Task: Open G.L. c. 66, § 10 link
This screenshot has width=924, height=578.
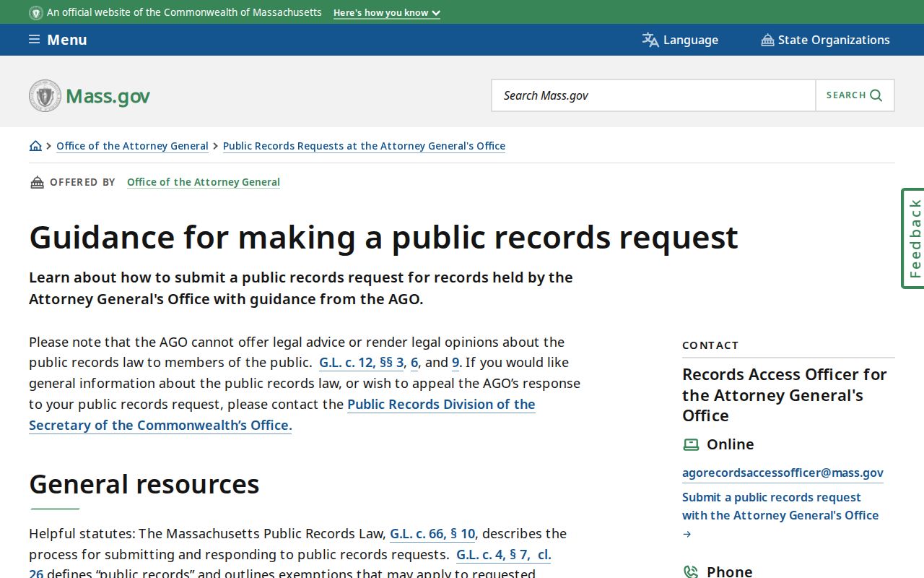Action: point(432,534)
